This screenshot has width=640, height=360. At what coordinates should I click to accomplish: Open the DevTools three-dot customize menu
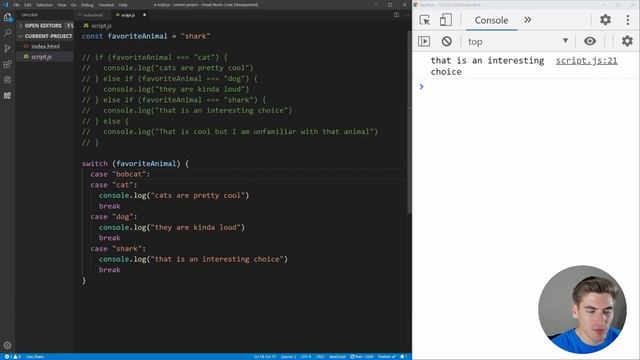pos(628,20)
